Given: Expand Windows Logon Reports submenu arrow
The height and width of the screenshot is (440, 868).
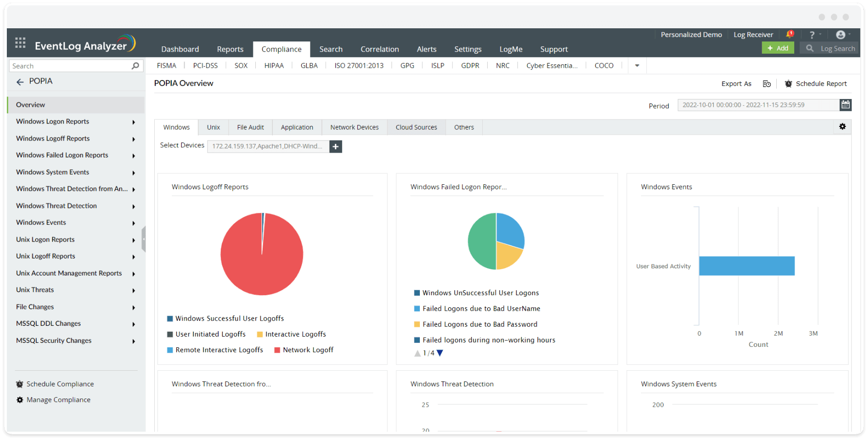Looking at the screenshot, I should pos(134,122).
